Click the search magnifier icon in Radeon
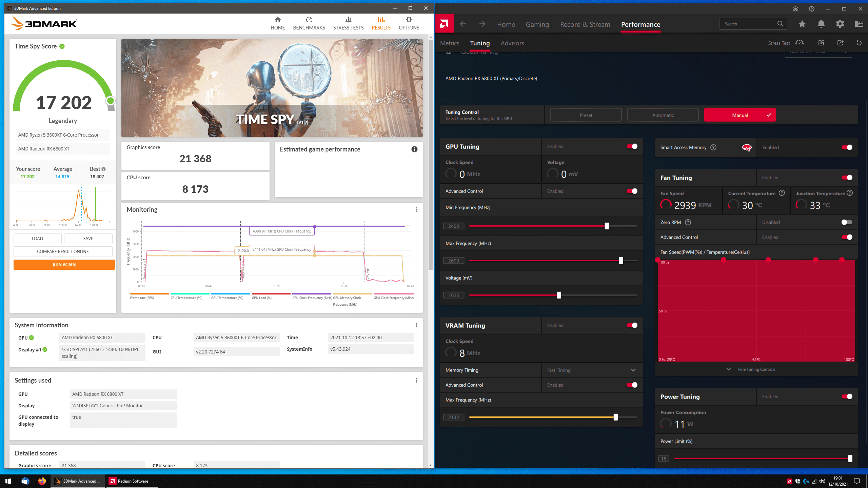Screen dimensions: 868x488 click(x=780, y=24)
